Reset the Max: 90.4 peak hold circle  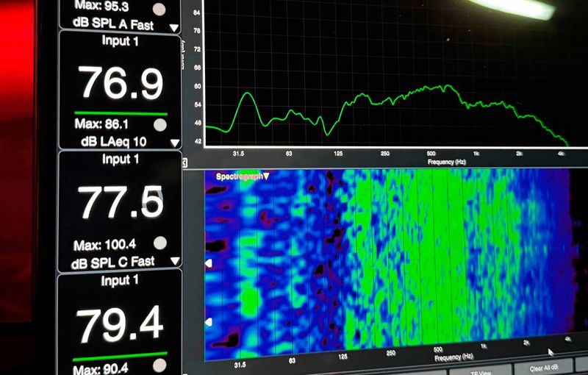[159, 365]
